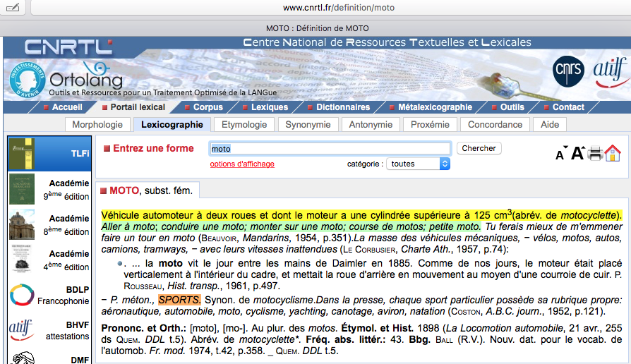Click the Chercher button
The width and height of the screenshot is (631, 364).
pyautogui.click(x=479, y=148)
